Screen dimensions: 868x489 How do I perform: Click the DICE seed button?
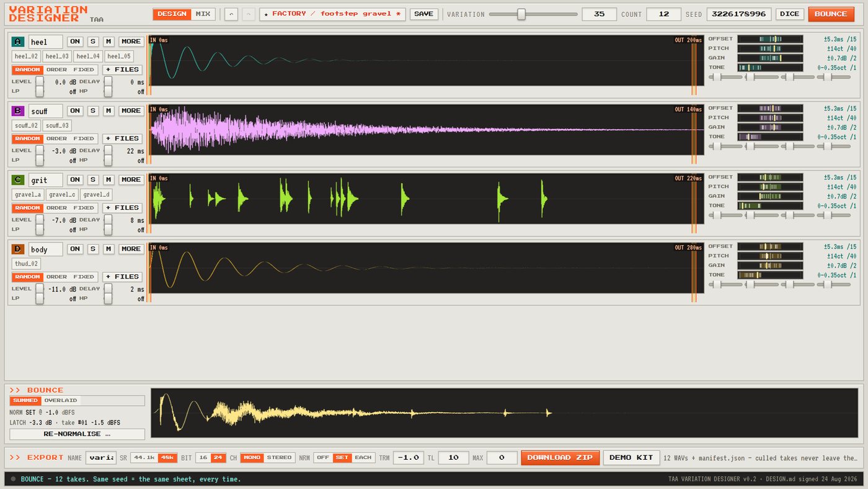pos(790,14)
